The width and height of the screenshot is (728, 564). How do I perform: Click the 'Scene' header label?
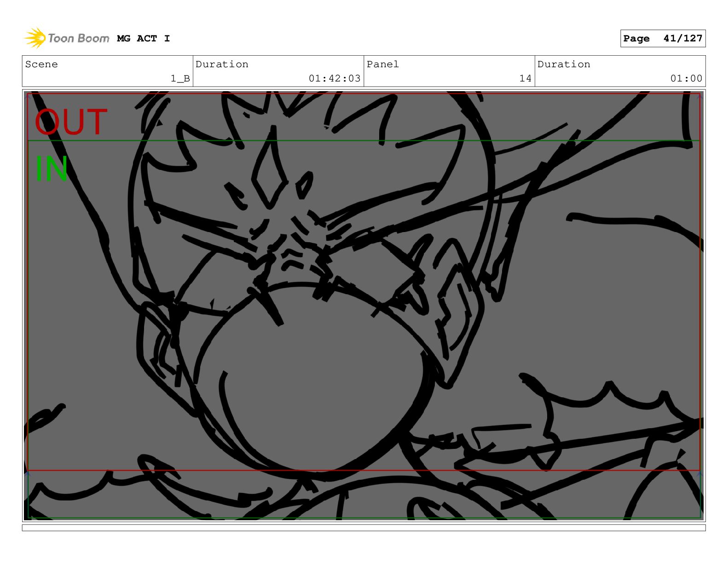pos(41,64)
